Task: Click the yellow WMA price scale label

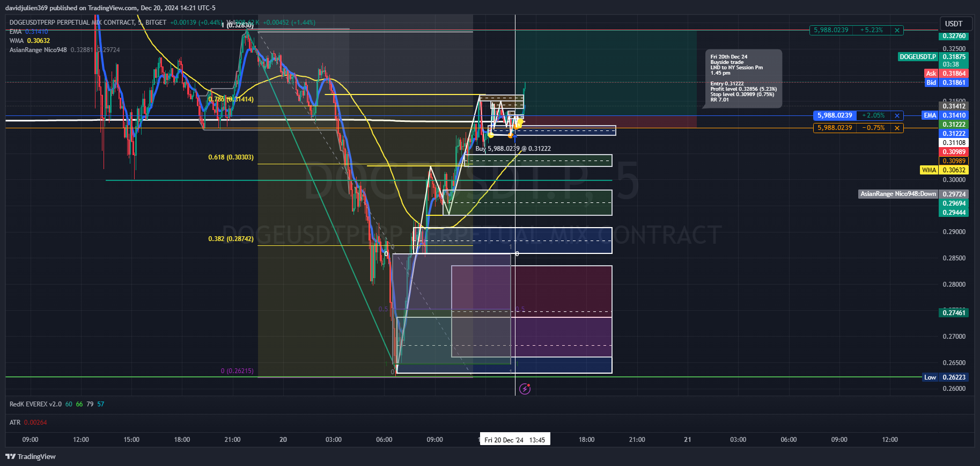Action: [x=929, y=170]
